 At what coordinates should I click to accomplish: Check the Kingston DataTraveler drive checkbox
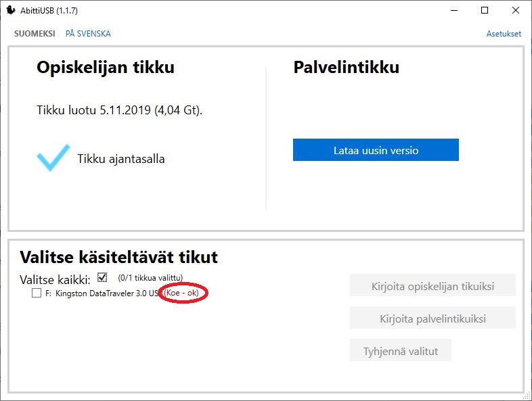37,293
